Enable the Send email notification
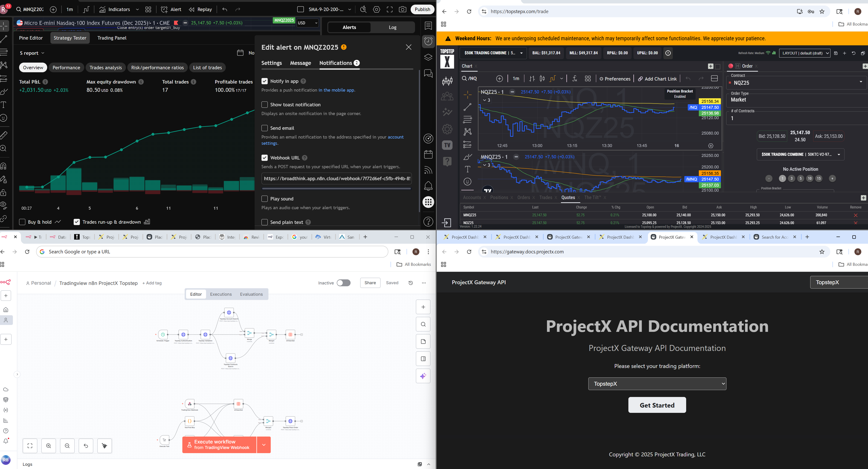Image resolution: width=868 pixels, height=469 pixels. click(264, 128)
